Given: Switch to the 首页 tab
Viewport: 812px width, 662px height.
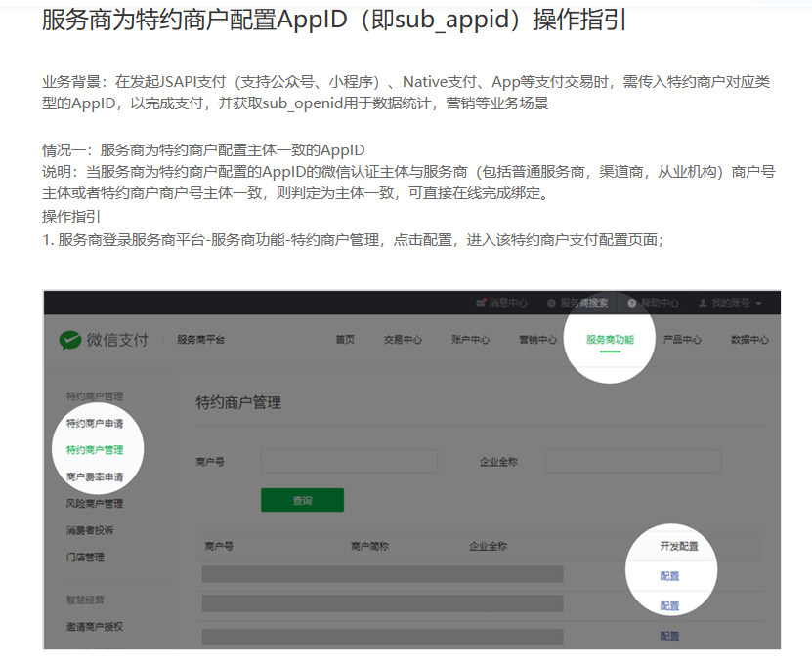Looking at the screenshot, I should (345, 340).
